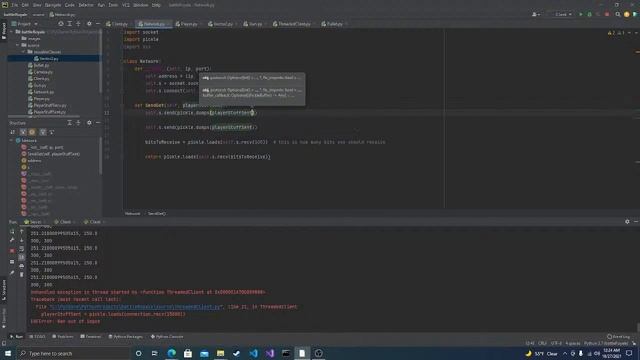The image size is (640, 360).
Task: Click the Search Everywhere magnifier icon
Action: click(618, 14)
